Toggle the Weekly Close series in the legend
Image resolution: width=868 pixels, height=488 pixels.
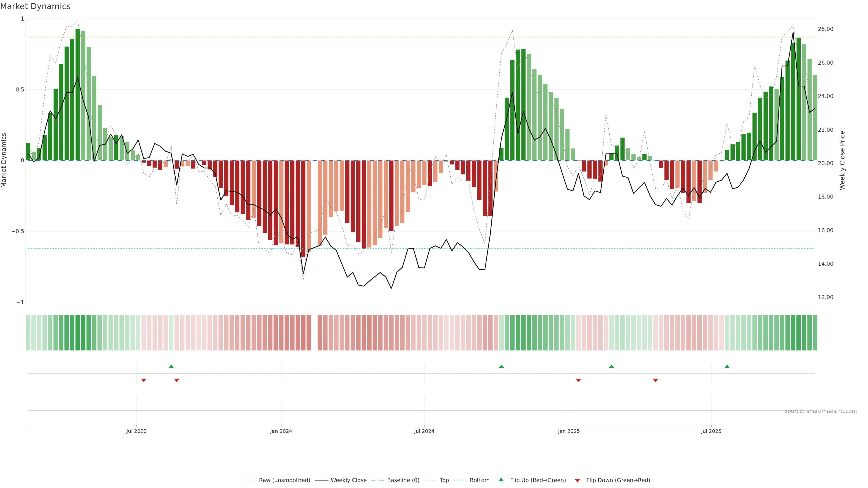(x=348, y=480)
